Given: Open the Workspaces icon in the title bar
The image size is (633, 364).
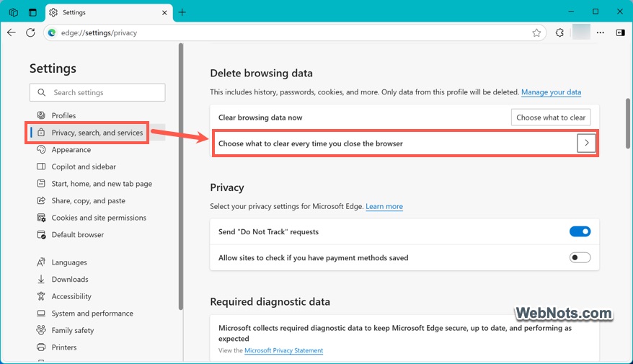Looking at the screenshot, I should pyautogui.click(x=13, y=12).
